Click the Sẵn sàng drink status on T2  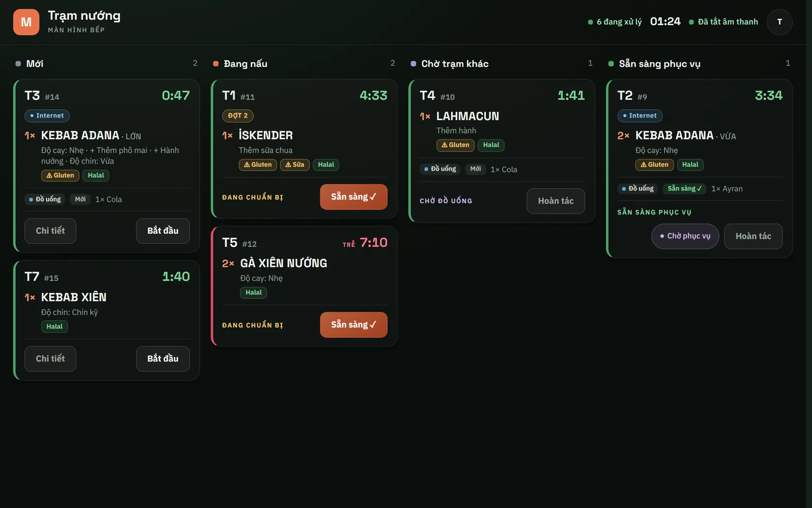point(684,189)
